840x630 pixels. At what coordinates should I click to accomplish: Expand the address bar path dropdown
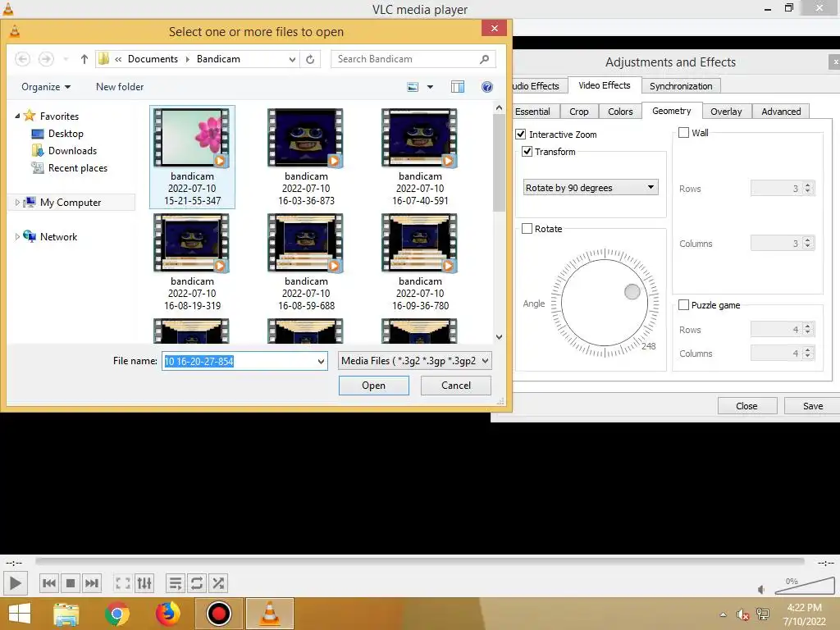293,59
